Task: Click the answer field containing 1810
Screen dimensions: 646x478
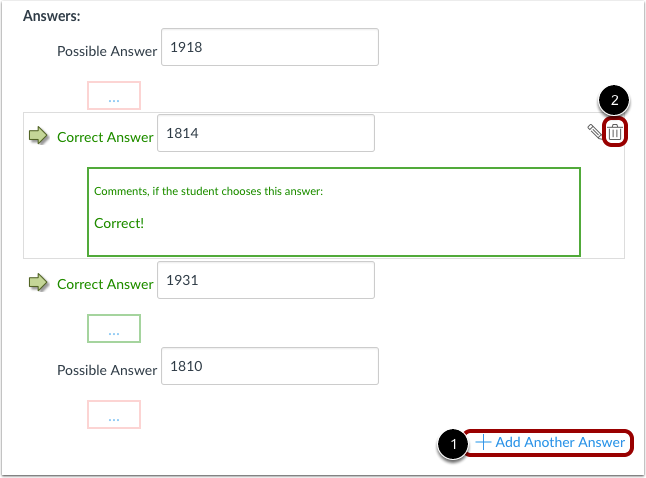Action: point(269,366)
